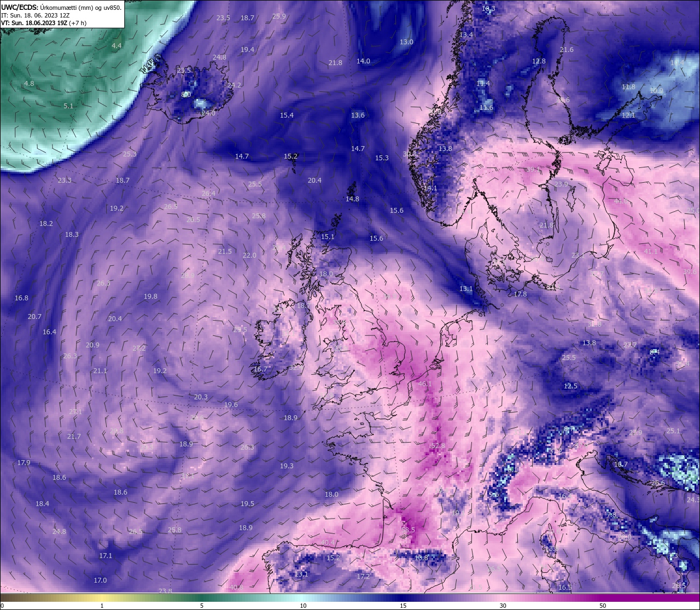Image resolution: width=700 pixels, height=610 pixels.
Task: Click the 17.8 value over Denmark
Action: click(521, 294)
